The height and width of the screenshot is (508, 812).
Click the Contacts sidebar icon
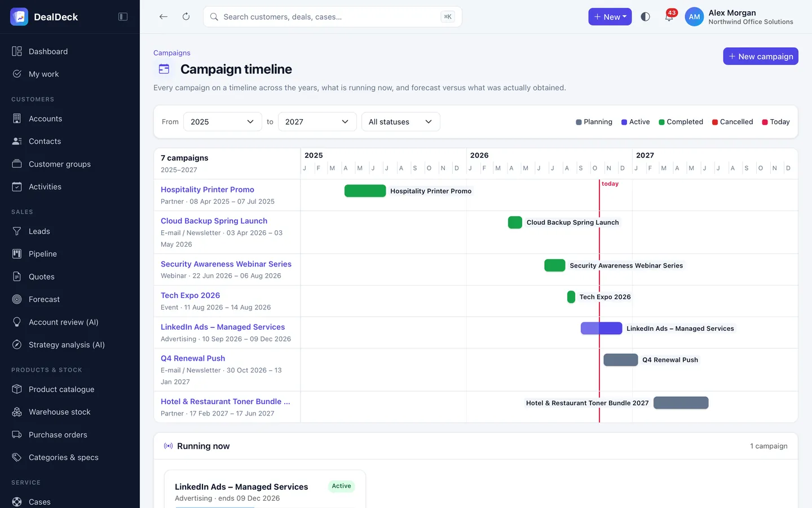(17, 141)
